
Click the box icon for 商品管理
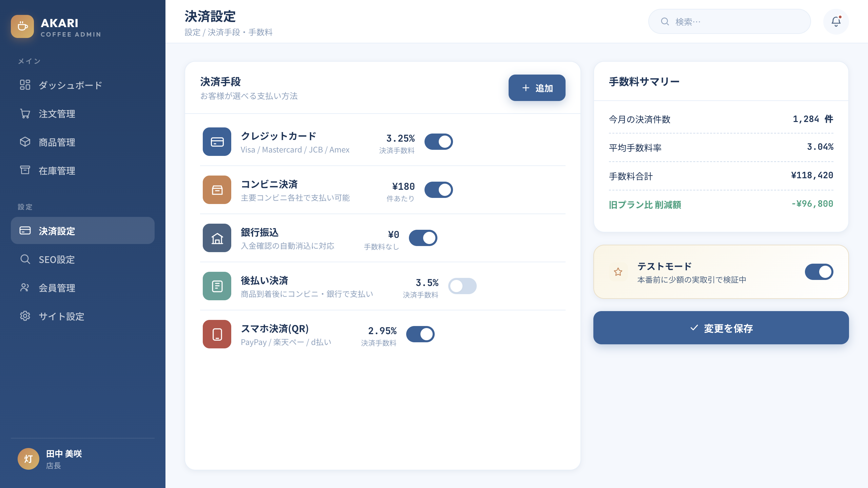[x=25, y=142]
